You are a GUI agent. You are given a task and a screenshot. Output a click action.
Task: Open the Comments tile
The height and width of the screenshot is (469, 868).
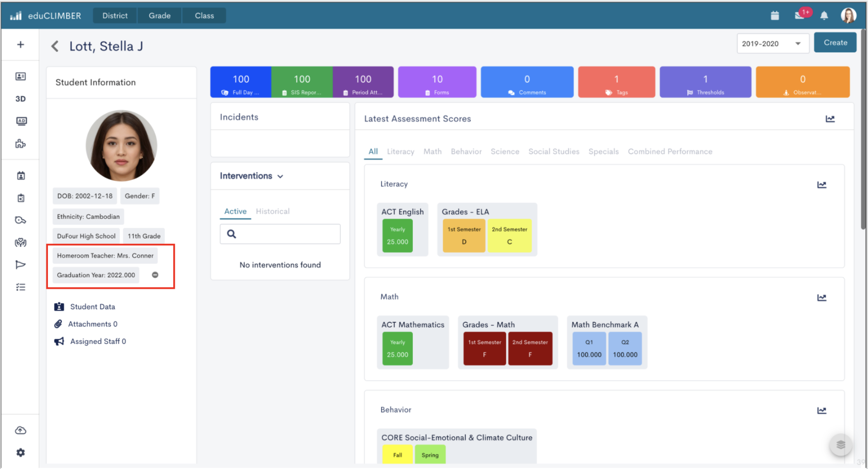(527, 82)
